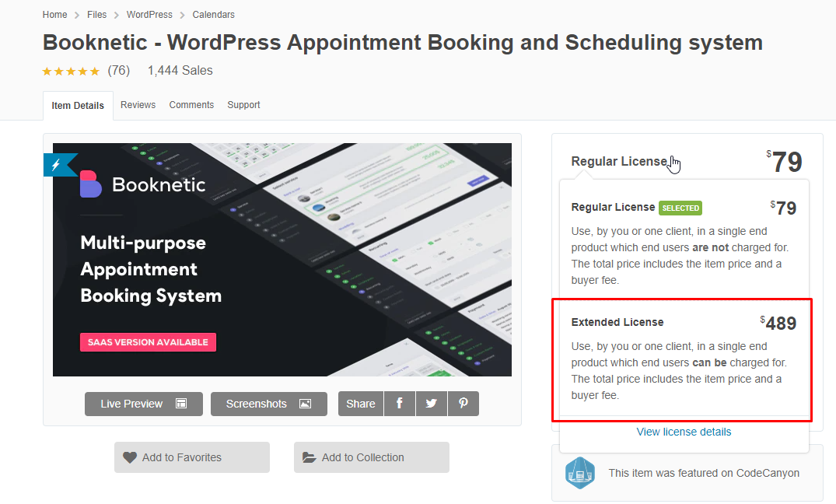Screen dimensions: 836x504
Task: Share on Twitter icon
Action: pos(432,404)
